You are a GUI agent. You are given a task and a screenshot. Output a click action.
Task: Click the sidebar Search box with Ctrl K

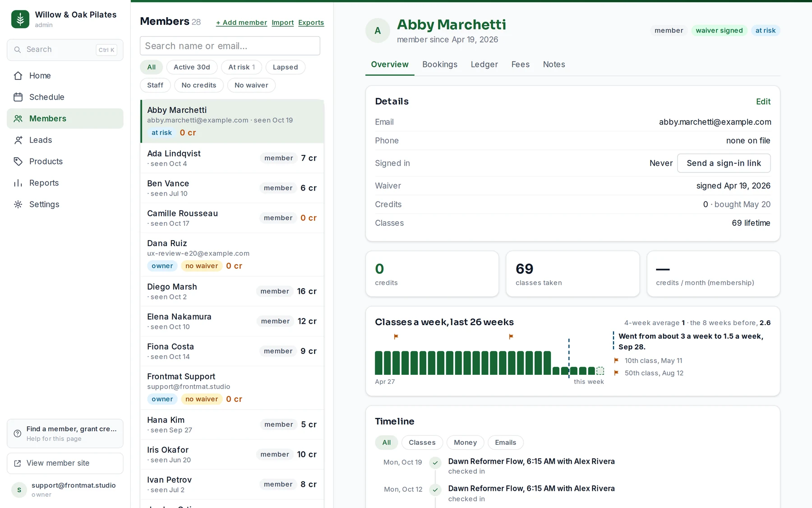pos(65,50)
